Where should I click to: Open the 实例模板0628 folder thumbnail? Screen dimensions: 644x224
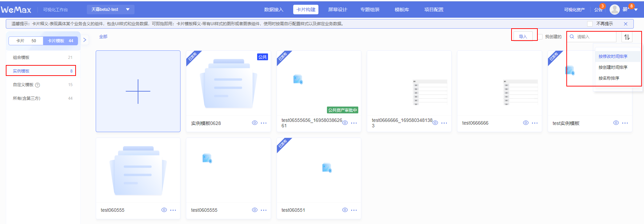pos(229,84)
